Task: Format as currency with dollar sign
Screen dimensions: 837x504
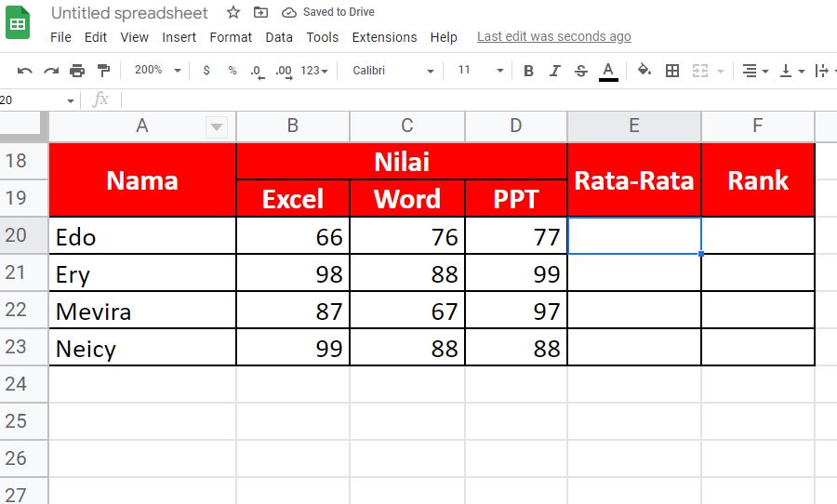Action: coord(206,71)
